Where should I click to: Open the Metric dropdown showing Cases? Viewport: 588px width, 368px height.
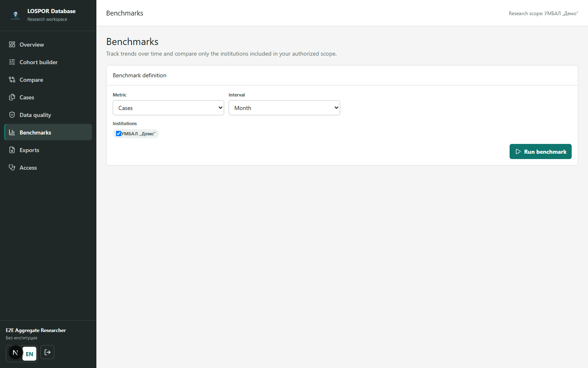pyautogui.click(x=168, y=108)
